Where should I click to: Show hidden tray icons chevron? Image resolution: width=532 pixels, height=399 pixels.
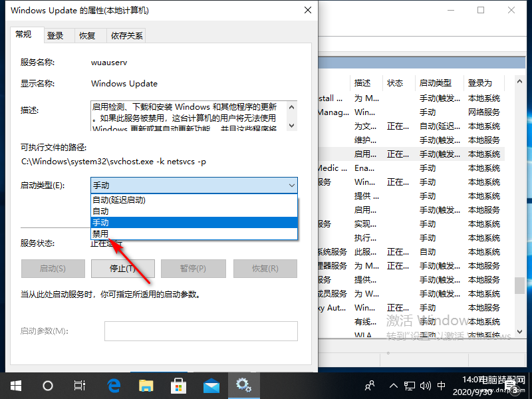click(393, 386)
